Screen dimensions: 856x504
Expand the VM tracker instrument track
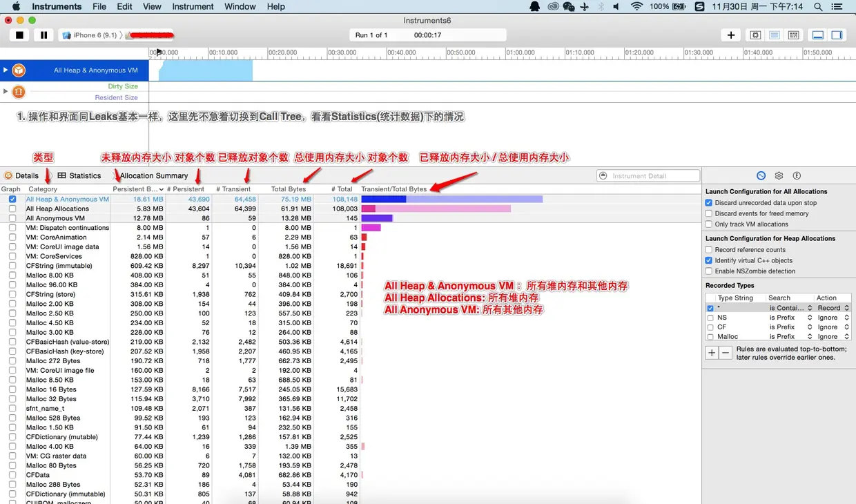(x=6, y=91)
